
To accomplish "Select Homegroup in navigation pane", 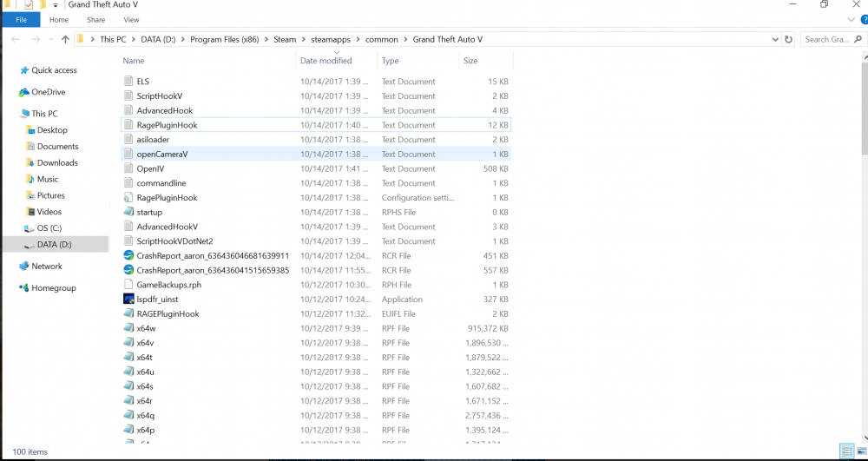I will pos(47,288).
